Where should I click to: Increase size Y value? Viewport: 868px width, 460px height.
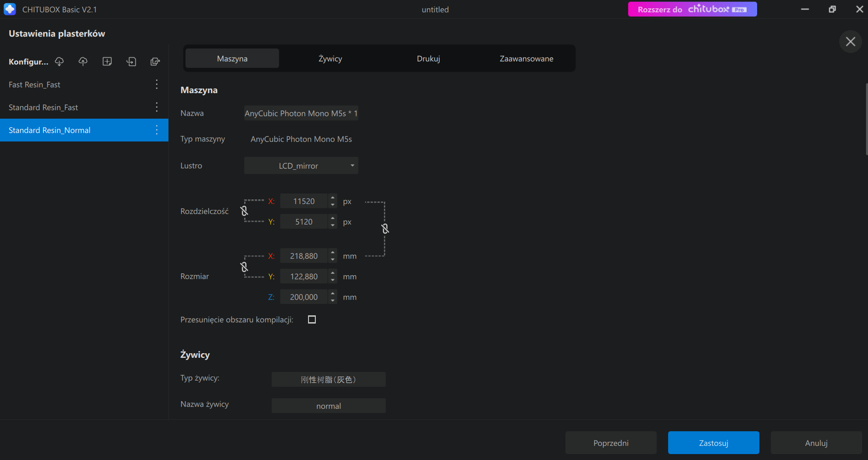333,273
